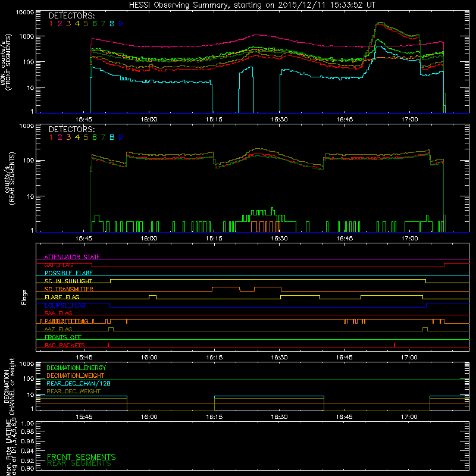Screen dimensions: 476x476
Task: Click 16:30 time label under decimation plot
Action: (x=279, y=417)
